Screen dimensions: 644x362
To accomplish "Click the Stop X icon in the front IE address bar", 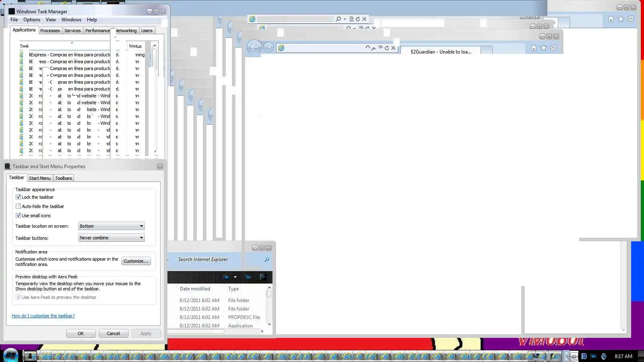I will (x=393, y=48).
